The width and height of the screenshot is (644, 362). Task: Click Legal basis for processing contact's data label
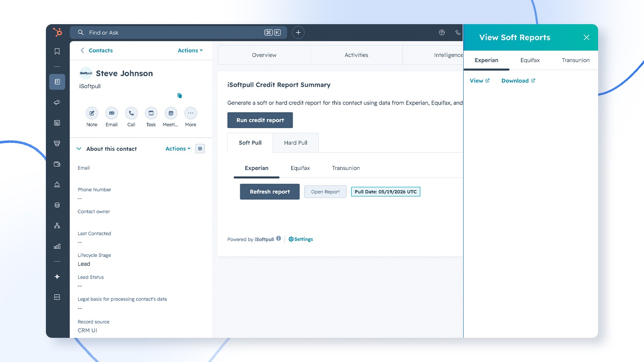click(122, 299)
